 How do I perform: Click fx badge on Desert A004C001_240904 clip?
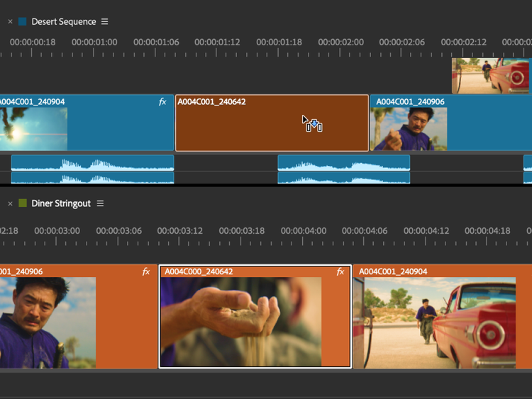click(162, 102)
